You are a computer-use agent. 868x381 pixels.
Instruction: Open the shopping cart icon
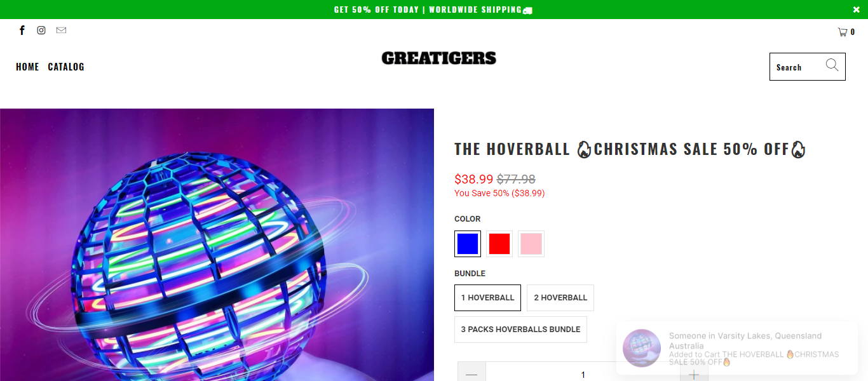(x=843, y=32)
